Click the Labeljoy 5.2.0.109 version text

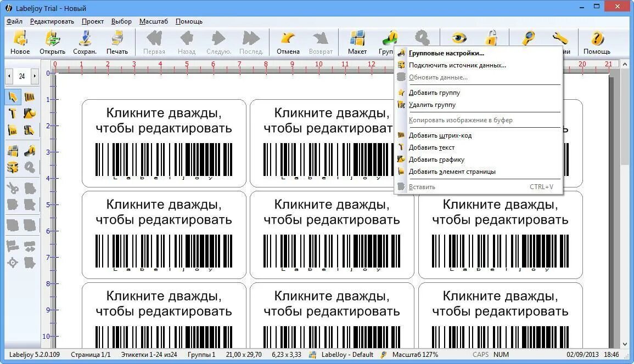[x=35, y=355]
